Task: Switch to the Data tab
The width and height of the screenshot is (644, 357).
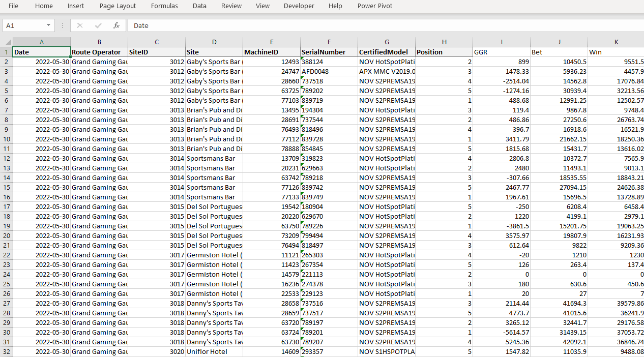Action: pos(199,6)
